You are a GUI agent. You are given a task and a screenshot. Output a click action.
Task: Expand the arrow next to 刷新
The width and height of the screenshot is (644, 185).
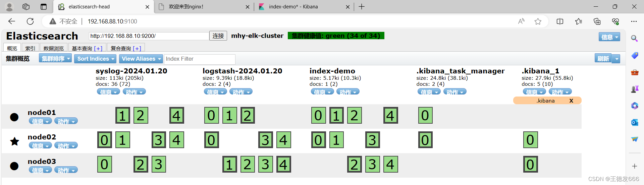[616, 59]
